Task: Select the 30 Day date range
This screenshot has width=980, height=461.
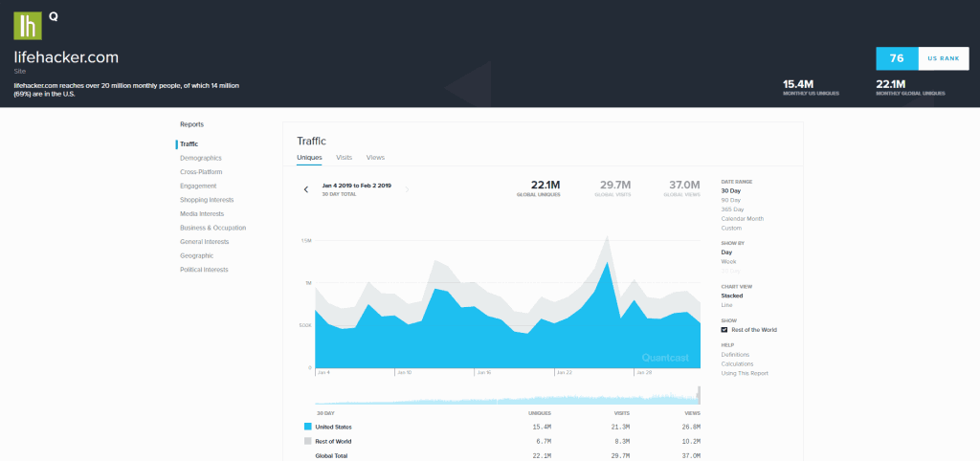Action: (x=730, y=190)
